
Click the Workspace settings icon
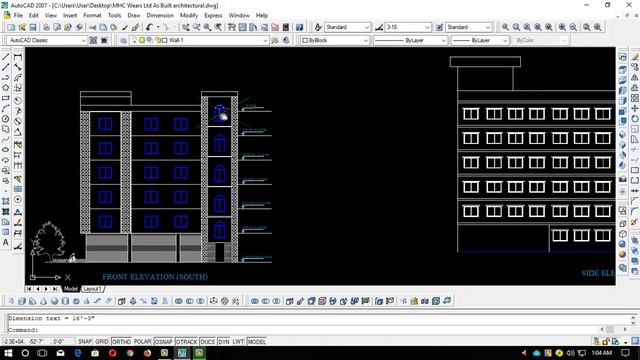pyautogui.click(x=93, y=40)
